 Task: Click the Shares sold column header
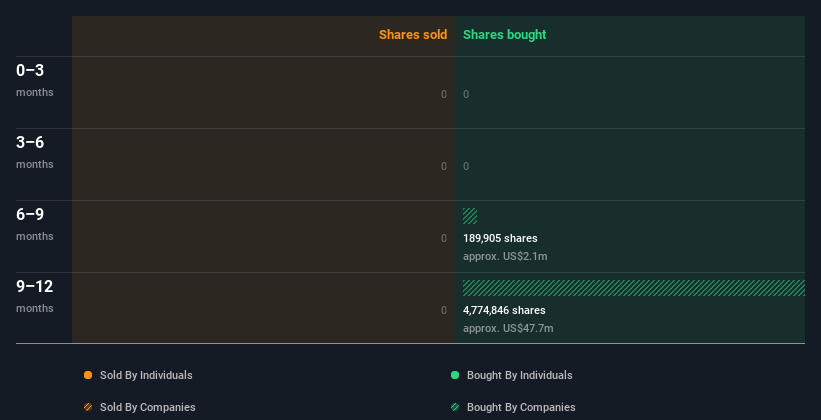(412, 35)
